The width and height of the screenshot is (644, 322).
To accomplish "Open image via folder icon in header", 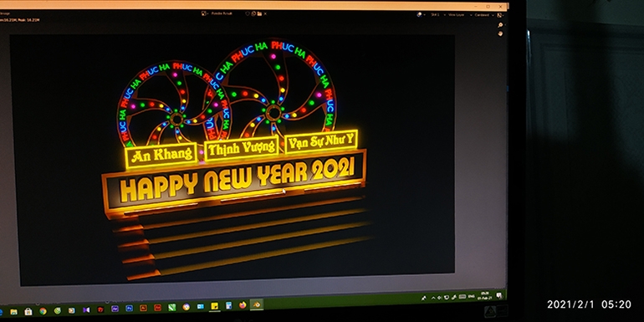I will tap(259, 13).
